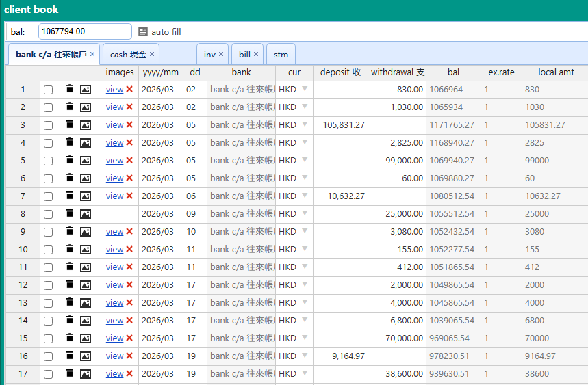Click the image icon in row 3
Viewport: 588px width, 385px height.
[x=86, y=124]
